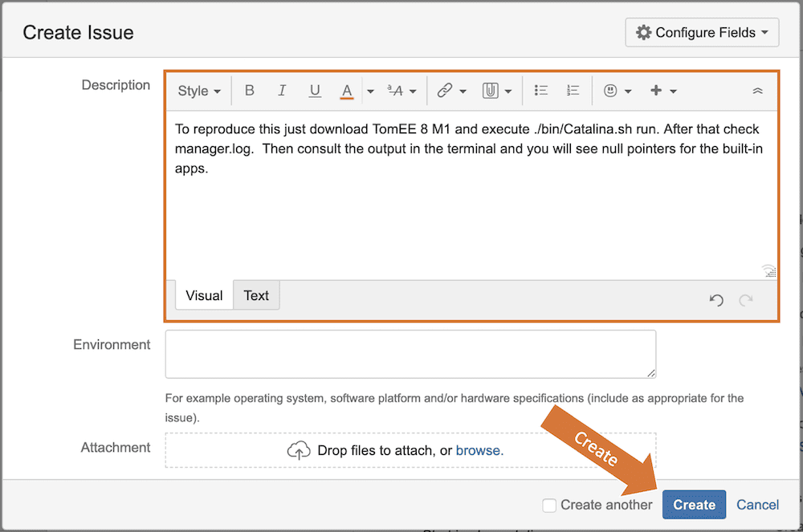The height and width of the screenshot is (532, 803).
Task: Apply italic formatting
Action: [x=282, y=91]
